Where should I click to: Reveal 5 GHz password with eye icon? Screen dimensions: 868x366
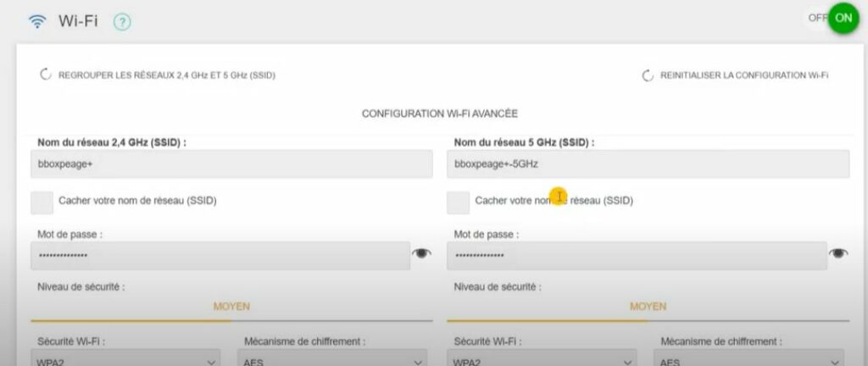pyautogui.click(x=838, y=253)
